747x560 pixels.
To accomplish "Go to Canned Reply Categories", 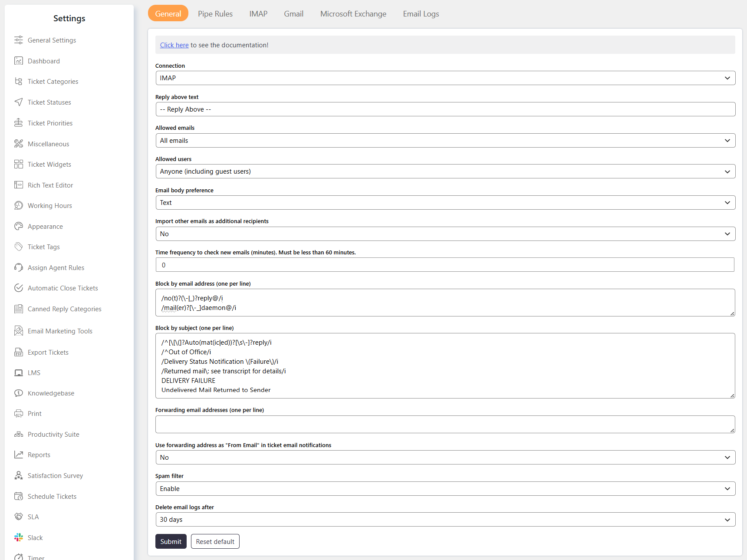I will (x=65, y=309).
